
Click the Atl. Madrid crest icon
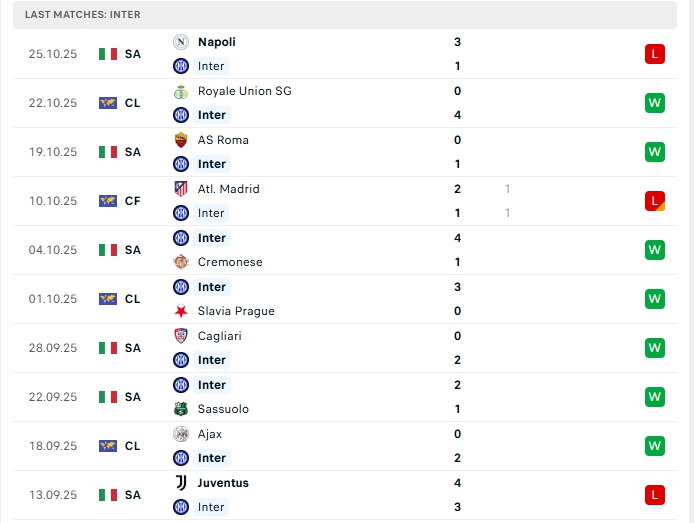(x=181, y=189)
